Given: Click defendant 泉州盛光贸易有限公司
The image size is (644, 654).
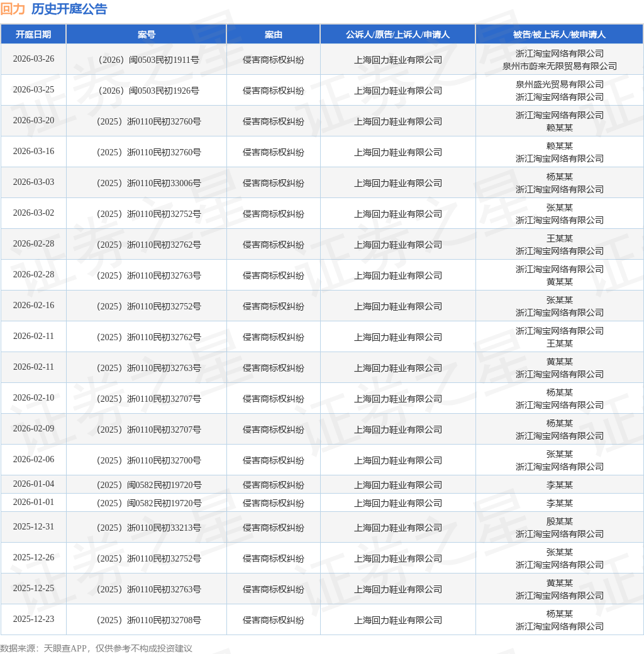Looking at the screenshot, I should pos(559,85).
